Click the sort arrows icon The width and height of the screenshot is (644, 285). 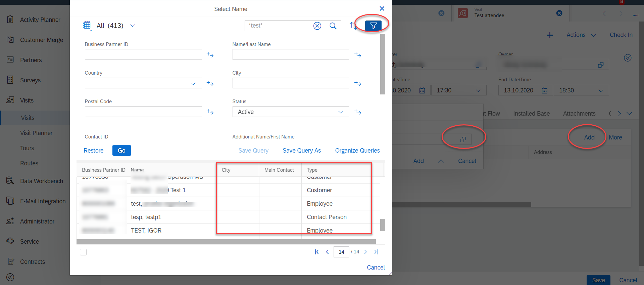coord(353,26)
